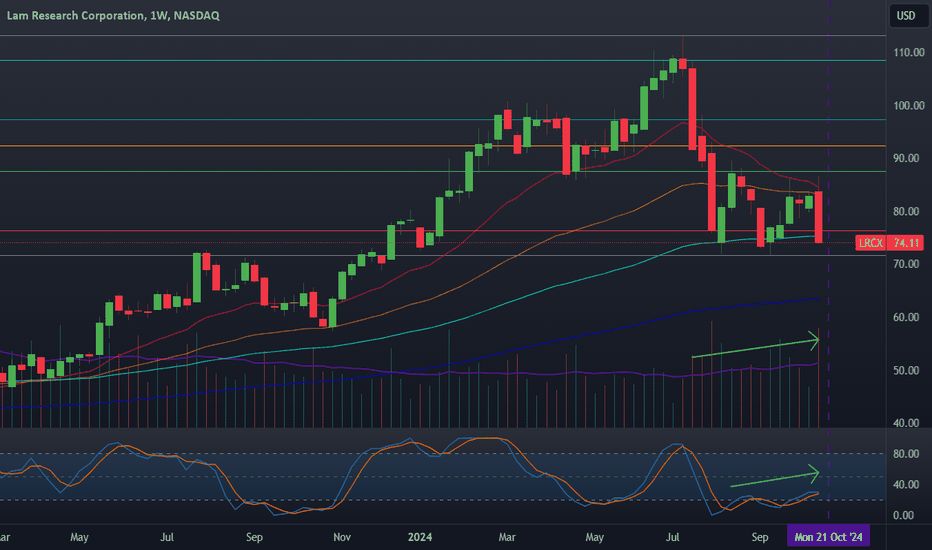Click the 80.00 label on the oscillator scale
This screenshot has width=932, height=550.
(906, 454)
